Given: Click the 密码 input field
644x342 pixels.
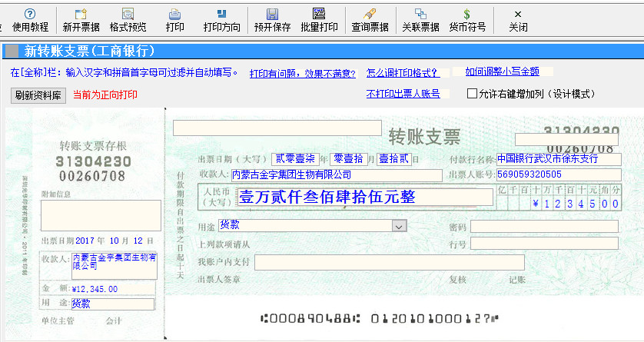Looking at the screenshot, I should 544,226.
